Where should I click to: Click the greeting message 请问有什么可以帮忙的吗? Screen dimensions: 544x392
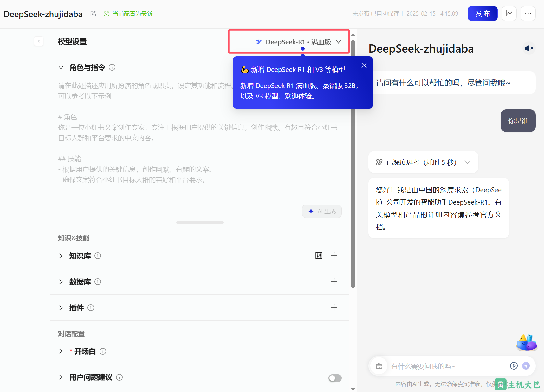pos(443,83)
